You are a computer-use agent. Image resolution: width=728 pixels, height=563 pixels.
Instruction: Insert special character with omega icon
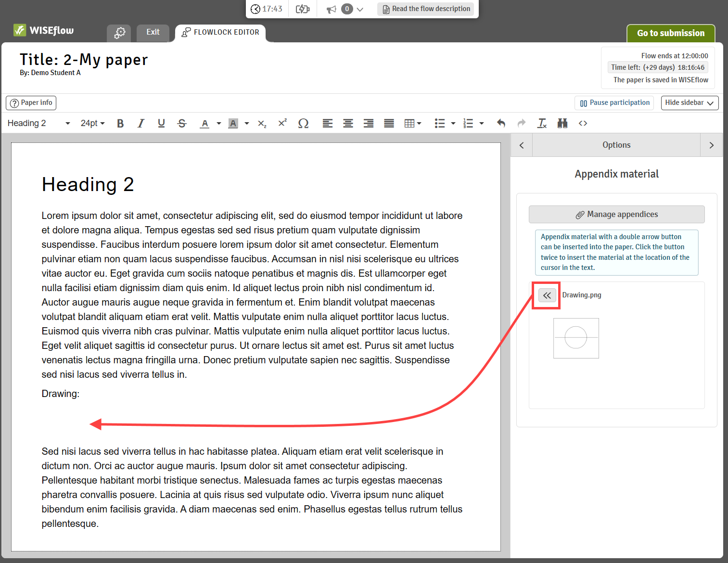point(303,123)
